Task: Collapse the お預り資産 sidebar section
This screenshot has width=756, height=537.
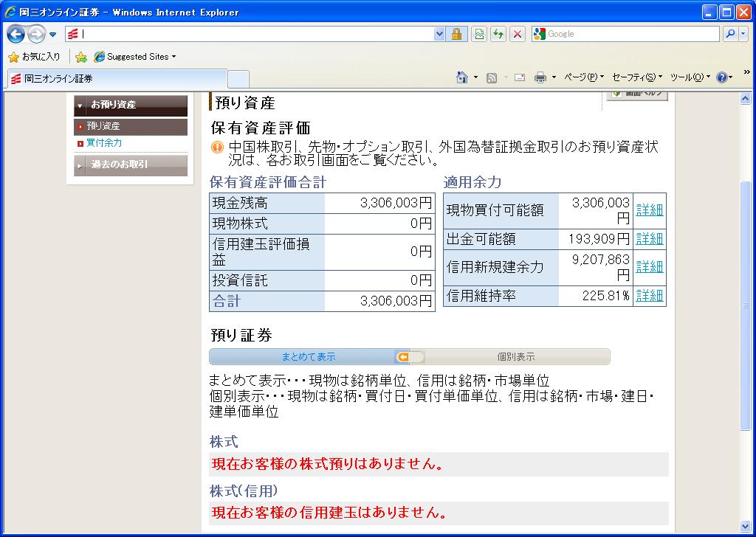Action: click(130, 105)
